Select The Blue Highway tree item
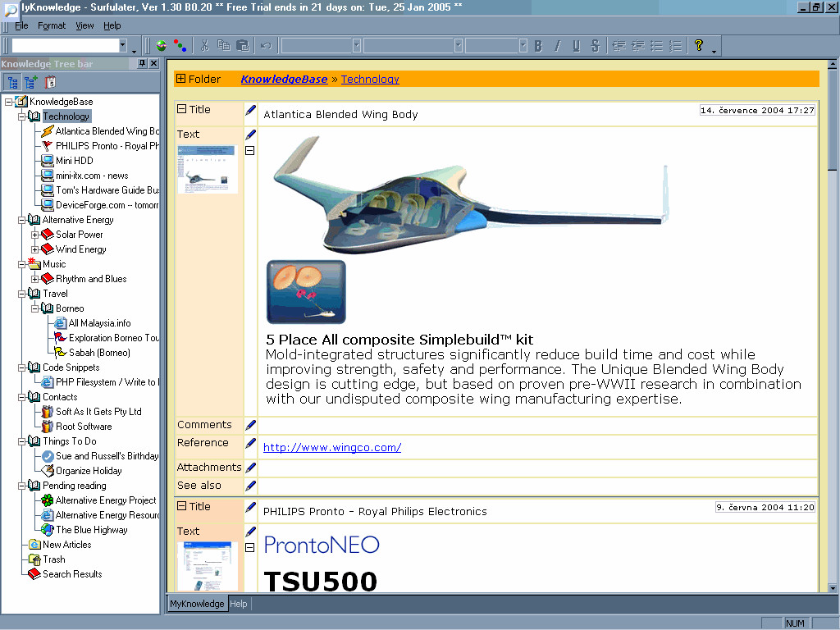 [92, 530]
